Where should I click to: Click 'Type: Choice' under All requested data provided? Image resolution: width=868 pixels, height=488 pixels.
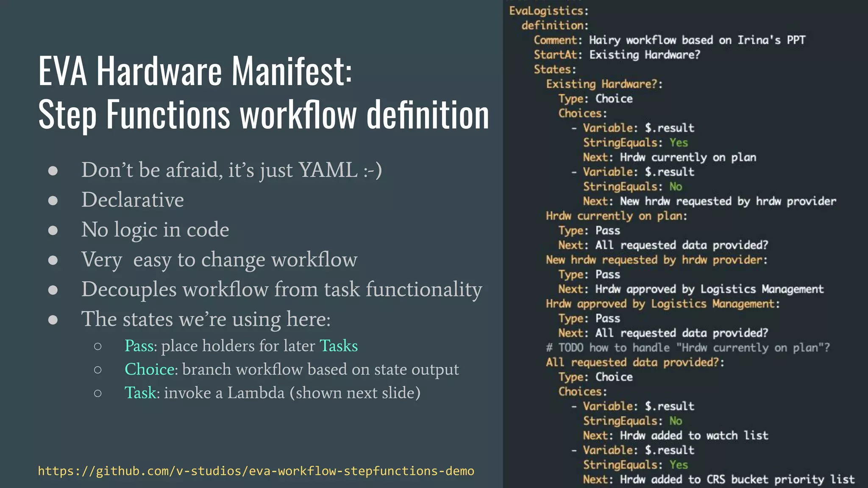[x=595, y=377]
